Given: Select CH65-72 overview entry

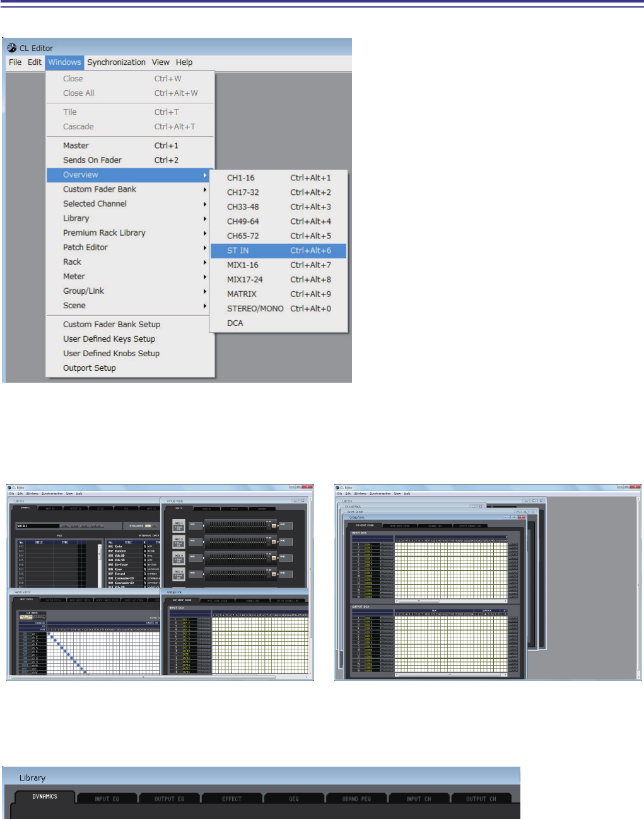Looking at the screenshot, I should point(279,236).
